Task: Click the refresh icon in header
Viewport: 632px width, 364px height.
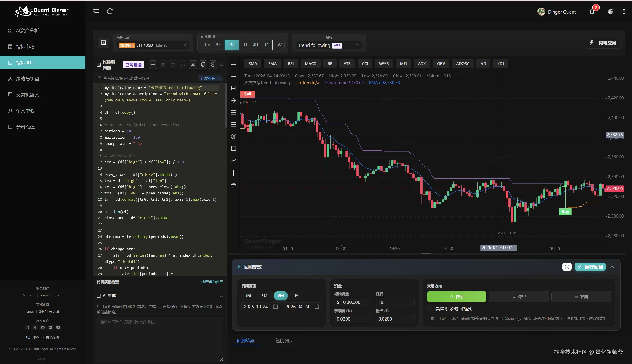Action: click(x=110, y=12)
